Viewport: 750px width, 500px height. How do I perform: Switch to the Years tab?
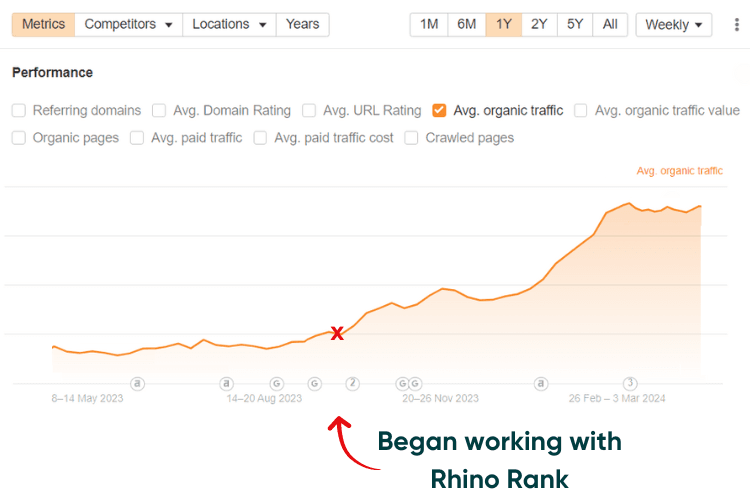click(302, 24)
